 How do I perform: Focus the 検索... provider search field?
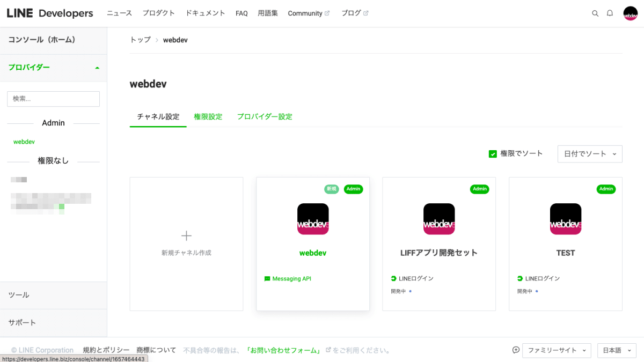[53, 99]
